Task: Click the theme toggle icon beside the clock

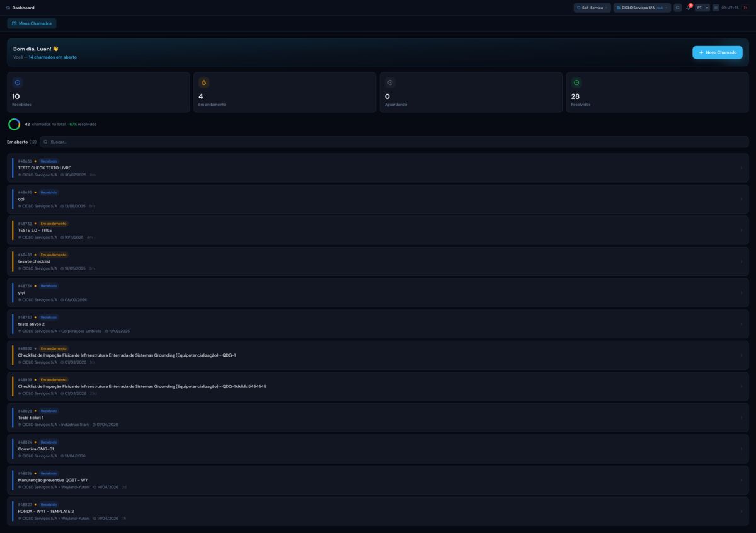Action: (716, 8)
